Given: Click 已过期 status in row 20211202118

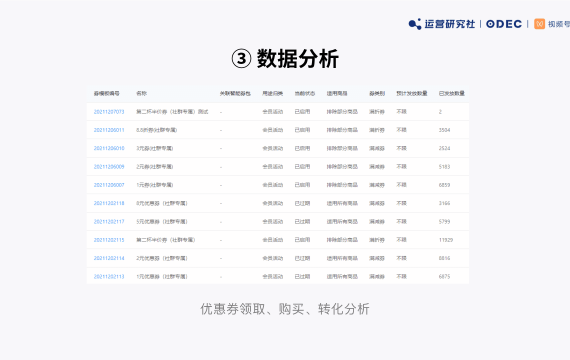Looking at the screenshot, I should tap(302, 203).
